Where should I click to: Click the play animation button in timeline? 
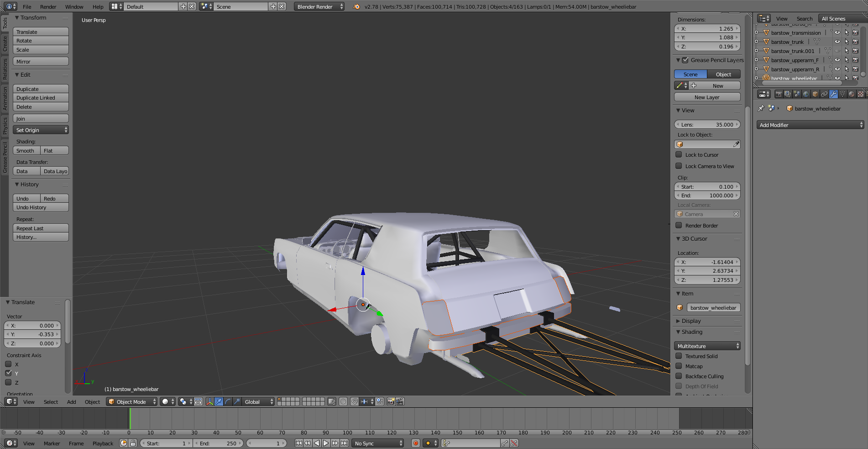point(326,443)
